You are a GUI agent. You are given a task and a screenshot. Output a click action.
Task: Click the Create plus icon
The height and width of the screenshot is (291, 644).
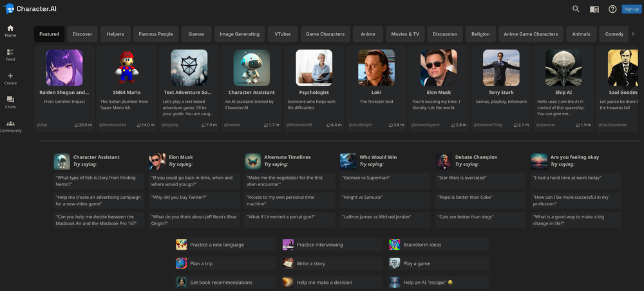point(10,79)
